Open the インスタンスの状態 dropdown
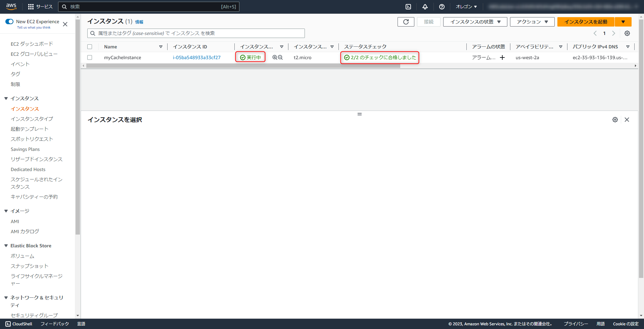This screenshot has width=644, height=329. click(x=475, y=22)
